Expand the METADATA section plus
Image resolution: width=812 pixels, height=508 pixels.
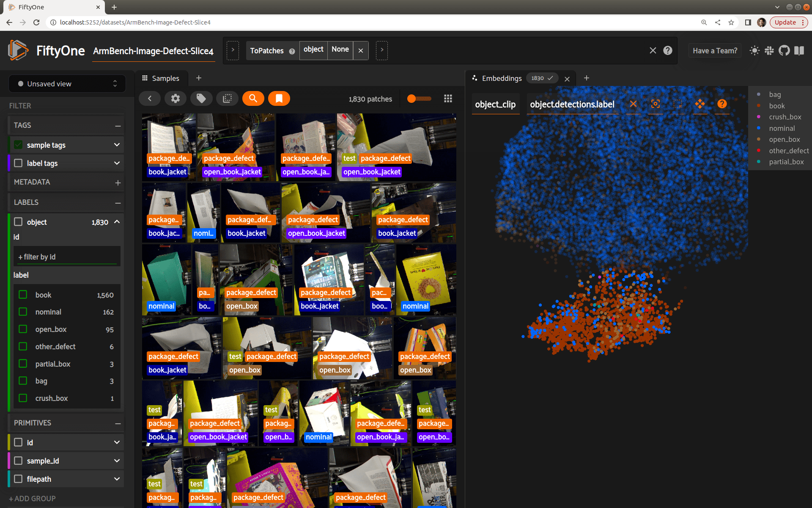pos(118,182)
